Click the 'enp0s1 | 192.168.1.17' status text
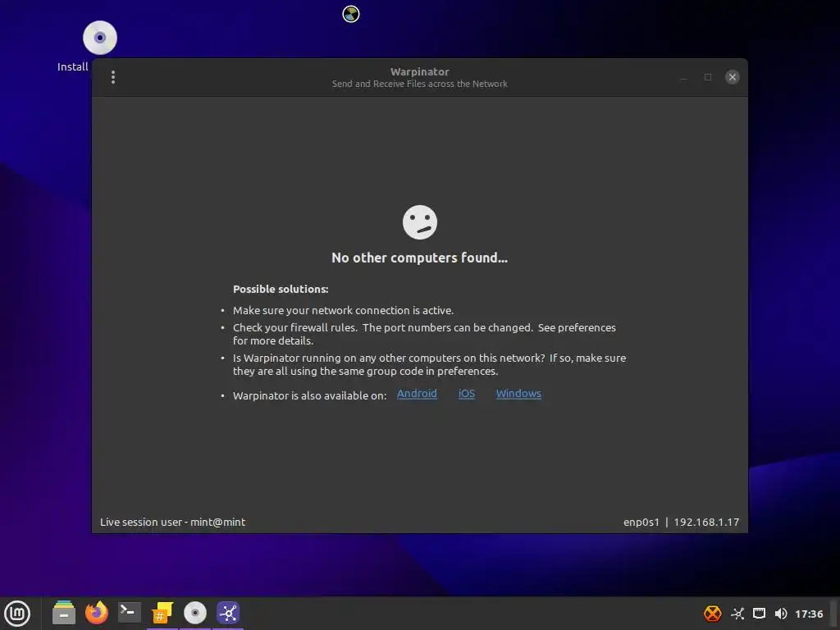This screenshot has height=630, width=840. point(682,522)
